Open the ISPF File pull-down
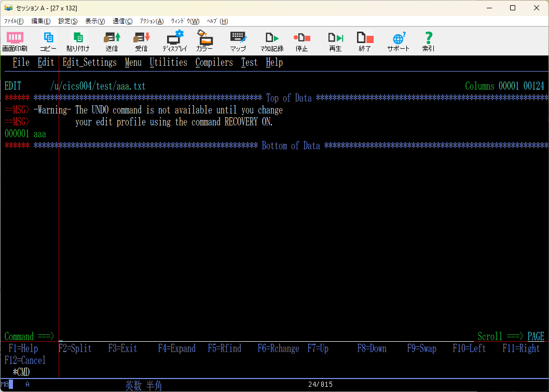549x392 pixels. pyautogui.click(x=21, y=63)
